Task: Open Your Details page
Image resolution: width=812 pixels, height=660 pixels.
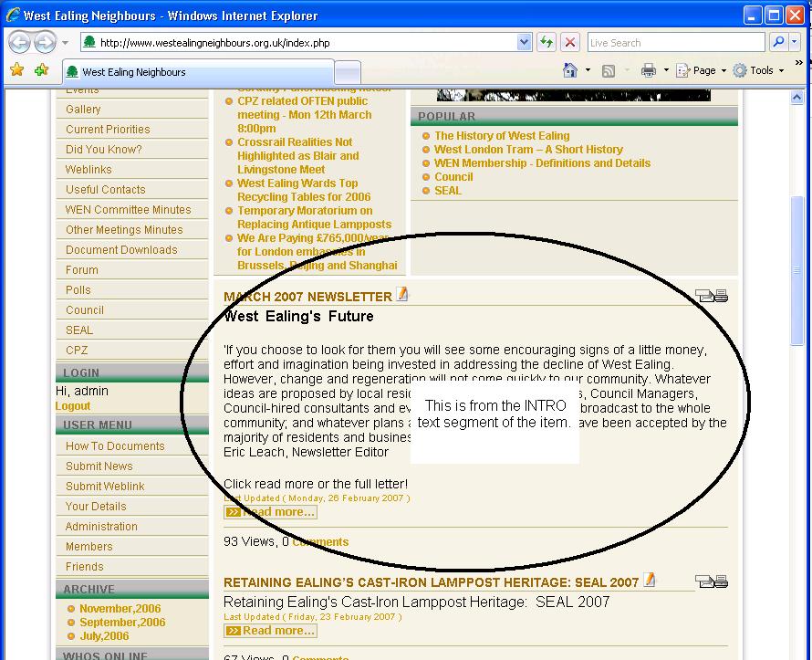Action: 96,506
